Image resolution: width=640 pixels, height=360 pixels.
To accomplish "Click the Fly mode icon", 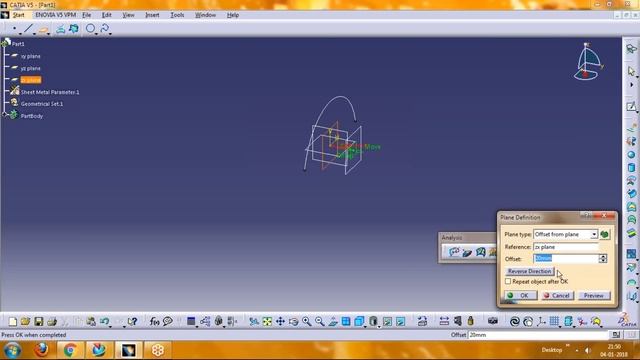I will click(x=254, y=322).
